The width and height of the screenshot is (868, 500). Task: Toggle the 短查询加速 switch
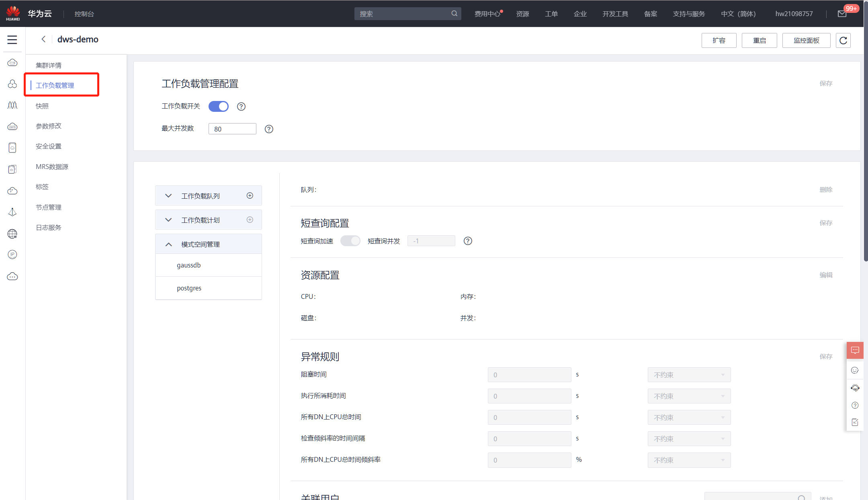(x=350, y=241)
